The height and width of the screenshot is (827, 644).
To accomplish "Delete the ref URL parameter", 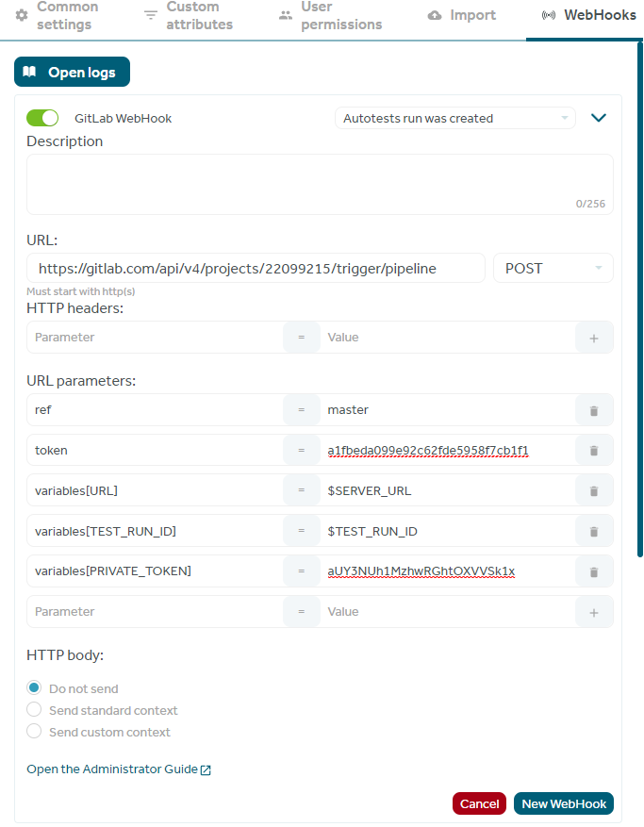I will [x=594, y=410].
